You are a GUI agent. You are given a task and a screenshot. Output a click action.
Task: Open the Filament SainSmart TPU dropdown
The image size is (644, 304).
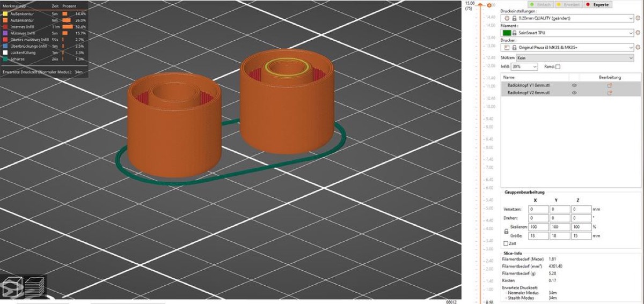(x=568, y=33)
